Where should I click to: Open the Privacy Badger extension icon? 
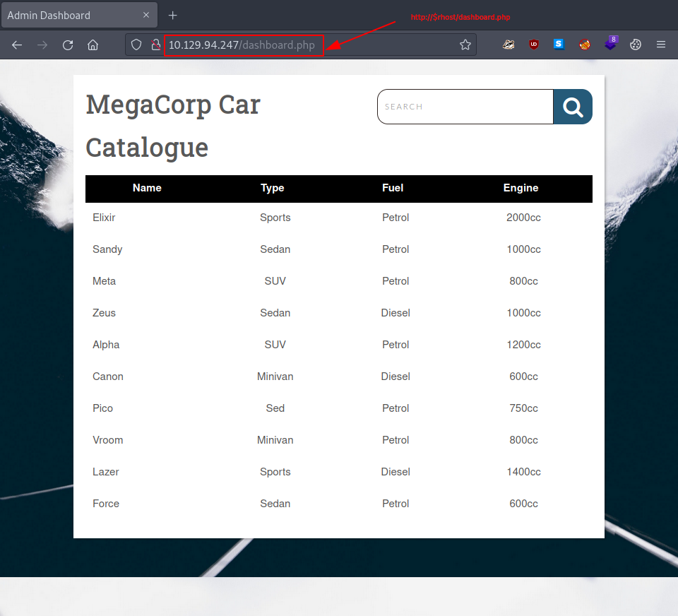click(509, 44)
